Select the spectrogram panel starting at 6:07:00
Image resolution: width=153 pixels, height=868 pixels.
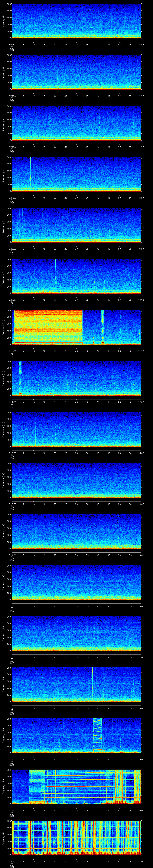click(77, 174)
